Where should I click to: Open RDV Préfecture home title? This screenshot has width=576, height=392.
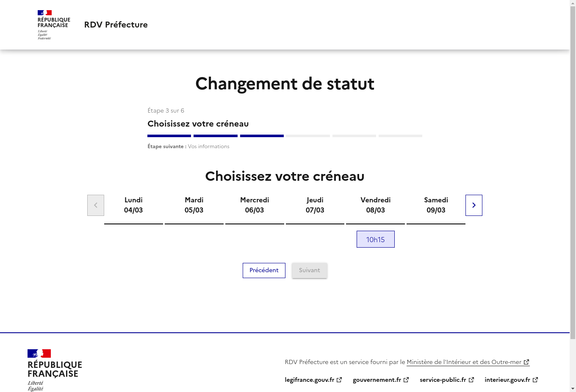(116, 25)
